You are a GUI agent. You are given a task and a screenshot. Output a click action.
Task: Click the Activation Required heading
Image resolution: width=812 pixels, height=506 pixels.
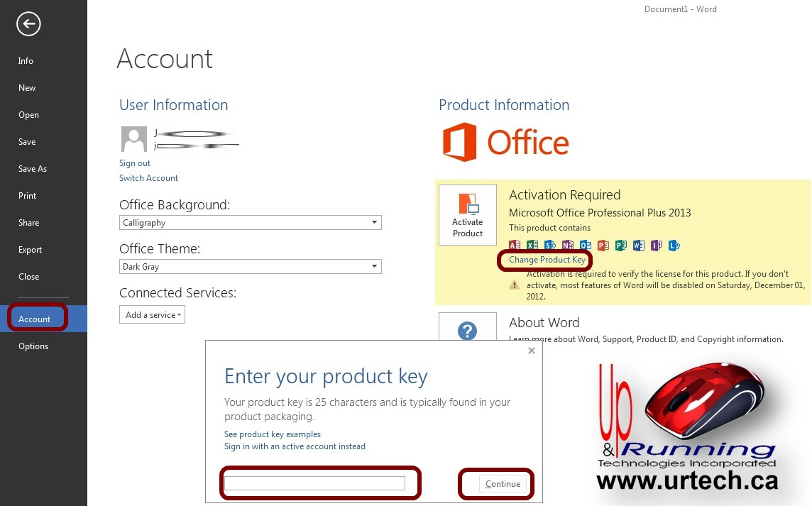pos(564,194)
